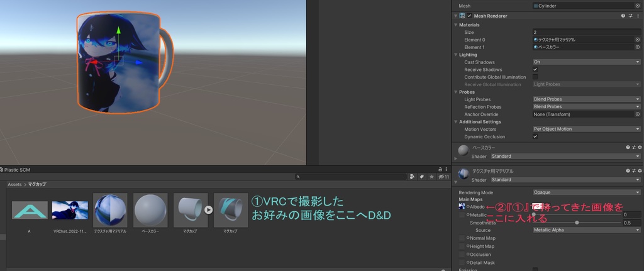Adjust the Smoothness slider handle
644x271 pixels.
[577, 223]
